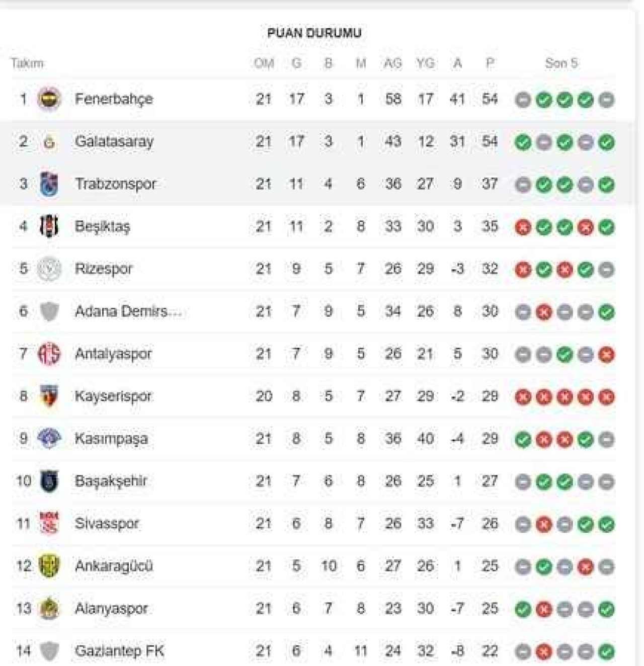Click the OM matches played column header
Viewport: 644px width, 666px height.
coord(264,63)
